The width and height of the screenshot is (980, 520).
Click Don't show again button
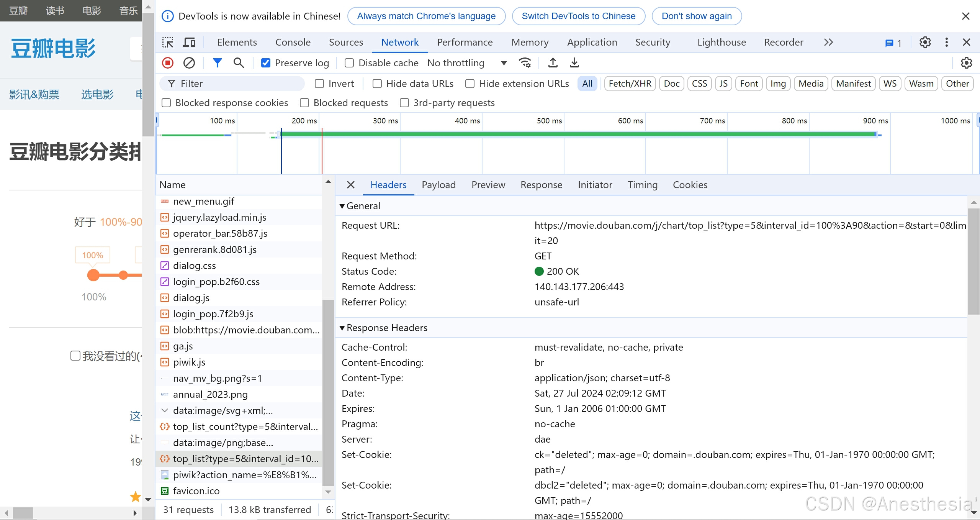697,16
